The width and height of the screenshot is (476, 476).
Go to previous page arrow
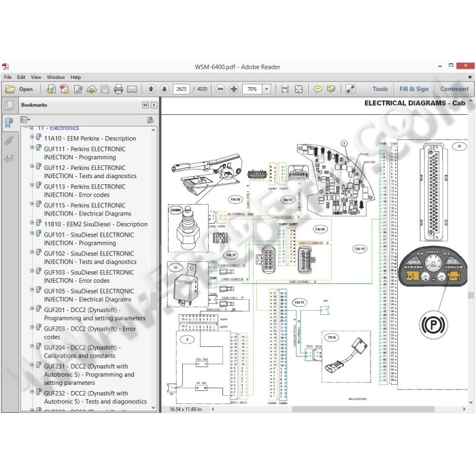point(151,89)
